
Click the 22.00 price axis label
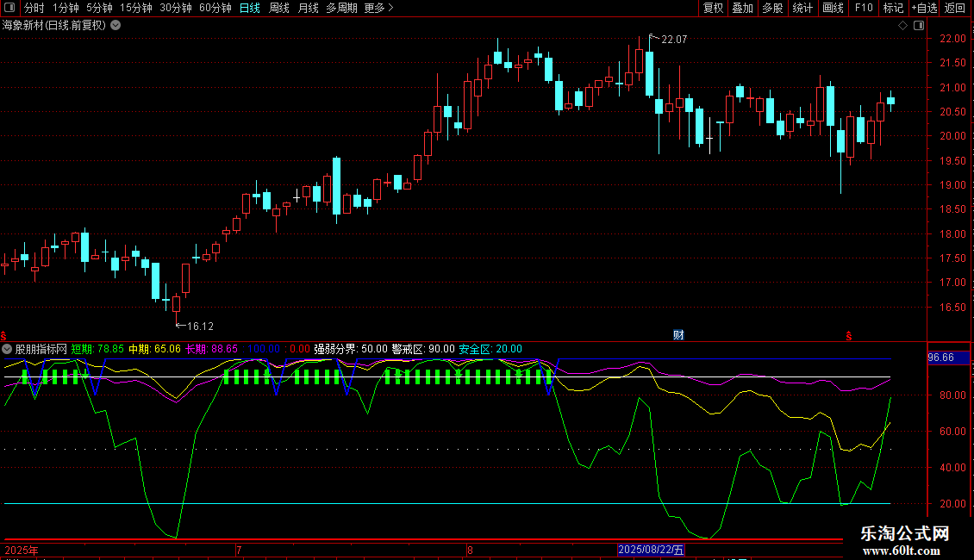952,39
